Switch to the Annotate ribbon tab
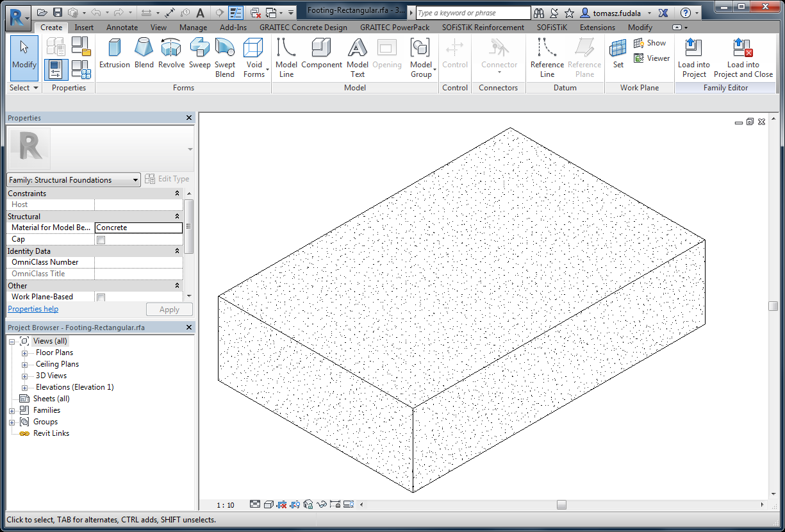This screenshot has height=532, width=785. 122,28
